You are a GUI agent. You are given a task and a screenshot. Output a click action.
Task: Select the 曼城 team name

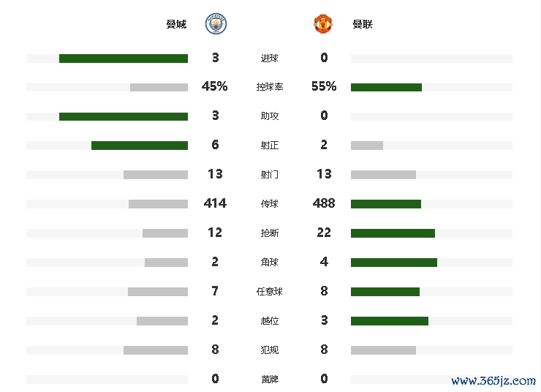pos(176,24)
